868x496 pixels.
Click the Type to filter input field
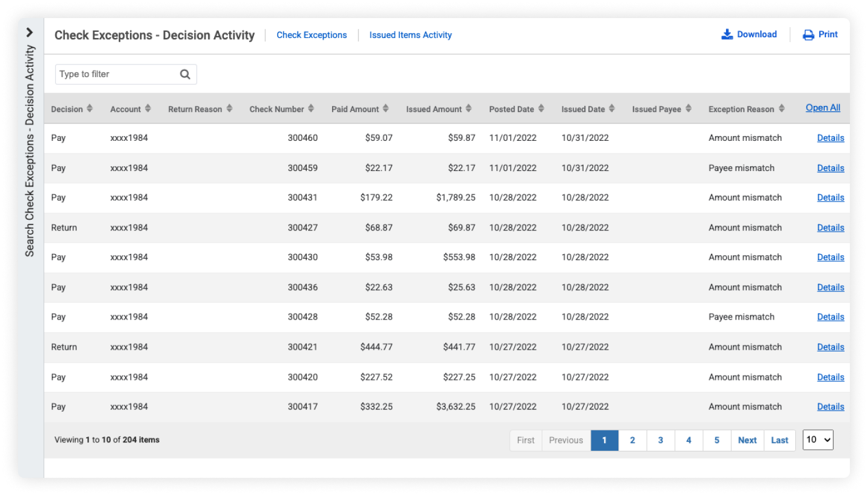point(108,73)
